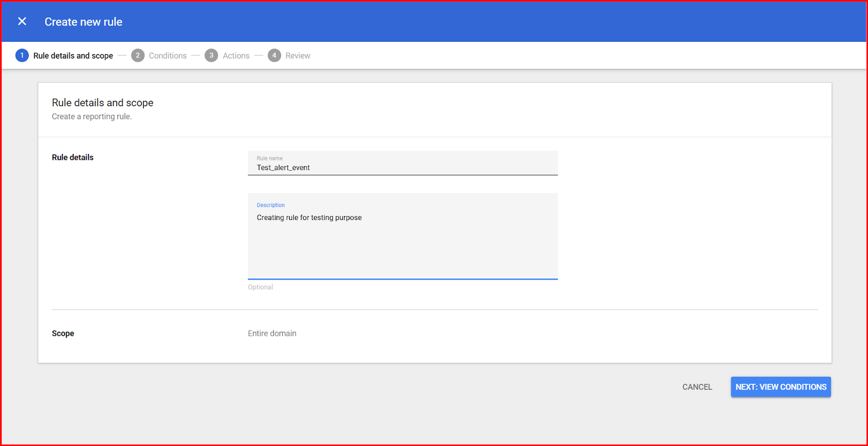Click the bold Rule details section label
868x446 pixels.
[73, 157]
